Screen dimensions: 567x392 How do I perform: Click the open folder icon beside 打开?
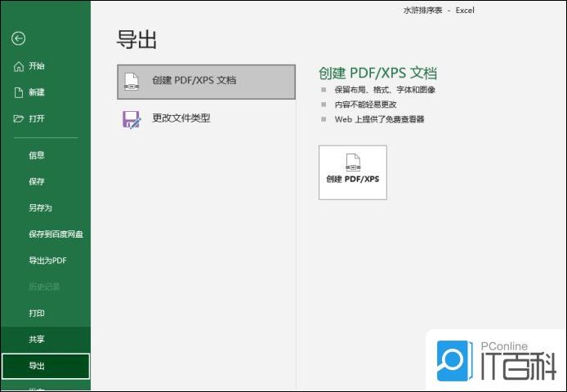click(x=19, y=118)
